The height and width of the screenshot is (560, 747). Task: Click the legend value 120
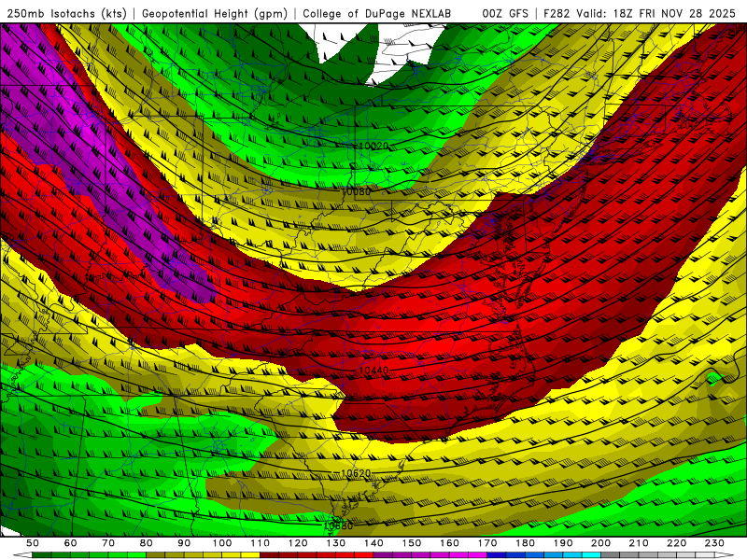(298, 543)
